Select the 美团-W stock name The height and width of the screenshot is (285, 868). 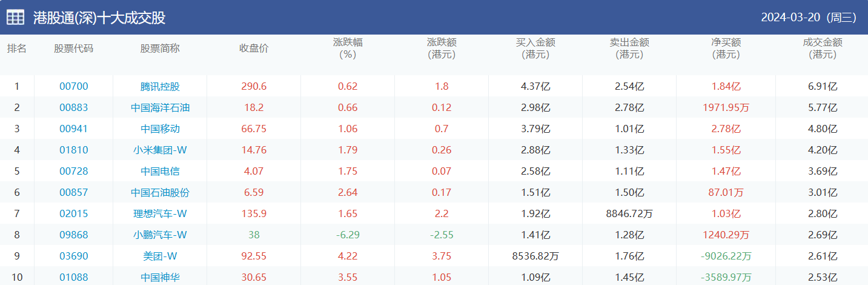tap(160, 256)
